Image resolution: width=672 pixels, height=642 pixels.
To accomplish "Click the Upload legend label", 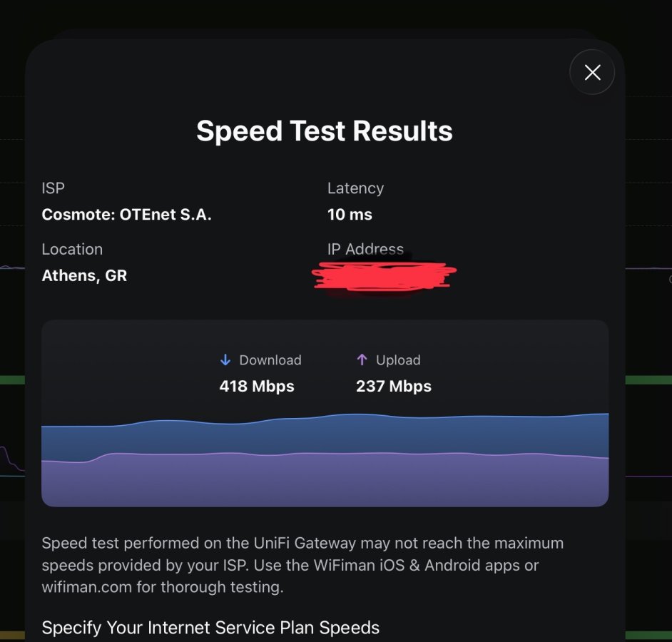I will (398, 360).
